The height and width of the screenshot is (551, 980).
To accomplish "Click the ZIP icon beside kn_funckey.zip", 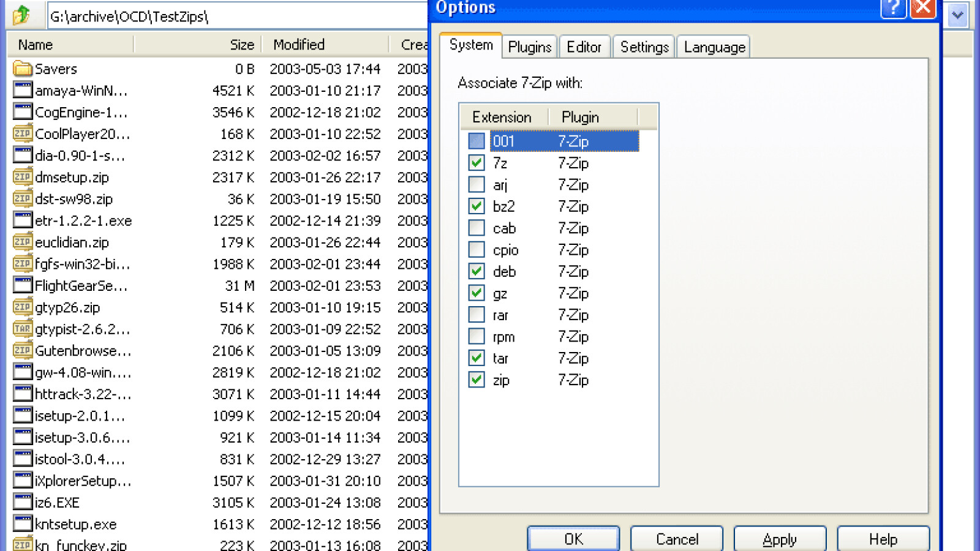I will [22, 544].
